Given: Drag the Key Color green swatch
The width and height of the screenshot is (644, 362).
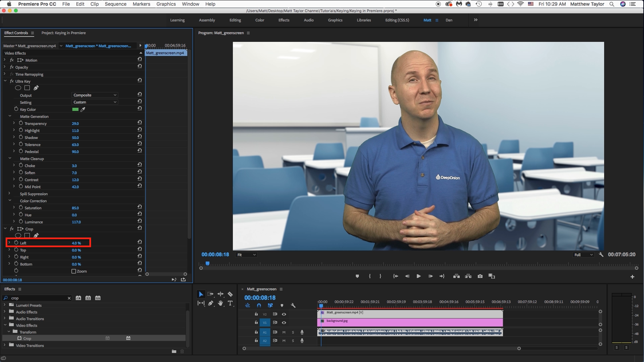Looking at the screenshot, I should click(x=75, y=109).
